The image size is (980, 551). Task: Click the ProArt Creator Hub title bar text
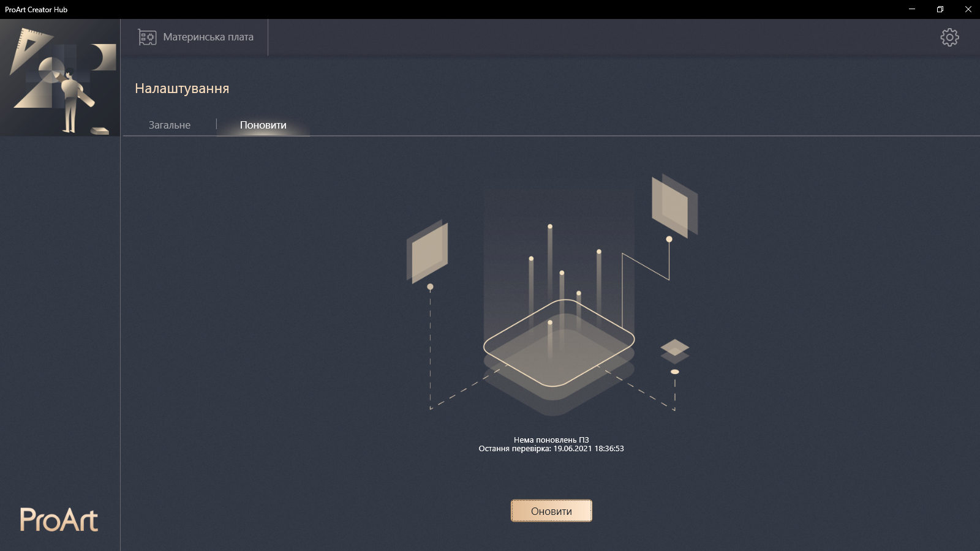37,9
